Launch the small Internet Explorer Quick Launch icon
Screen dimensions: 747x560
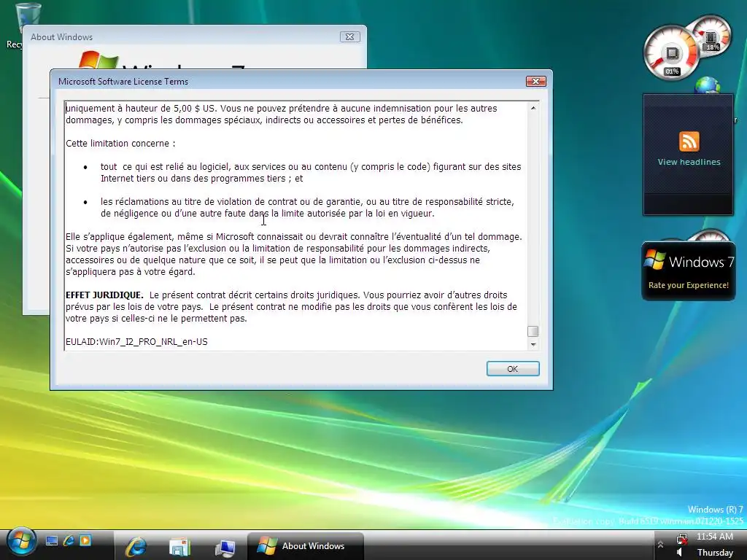coord(69,540)
